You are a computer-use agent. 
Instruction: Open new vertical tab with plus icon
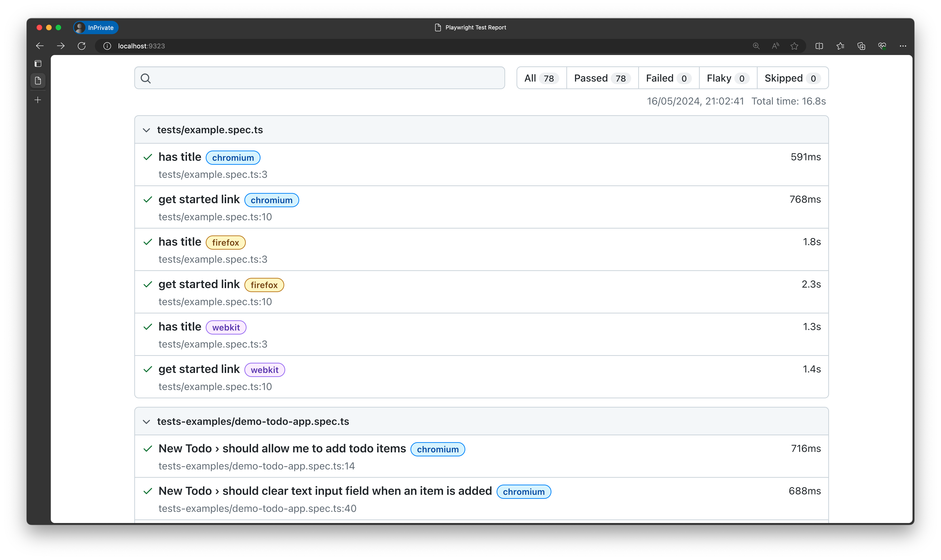tap(38, 100)
